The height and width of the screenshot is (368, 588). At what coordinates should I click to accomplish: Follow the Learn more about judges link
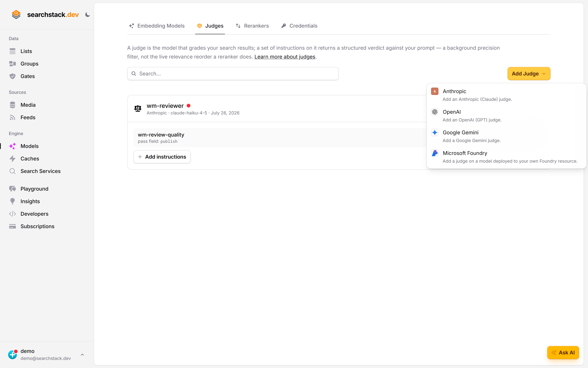coord(285,57)
